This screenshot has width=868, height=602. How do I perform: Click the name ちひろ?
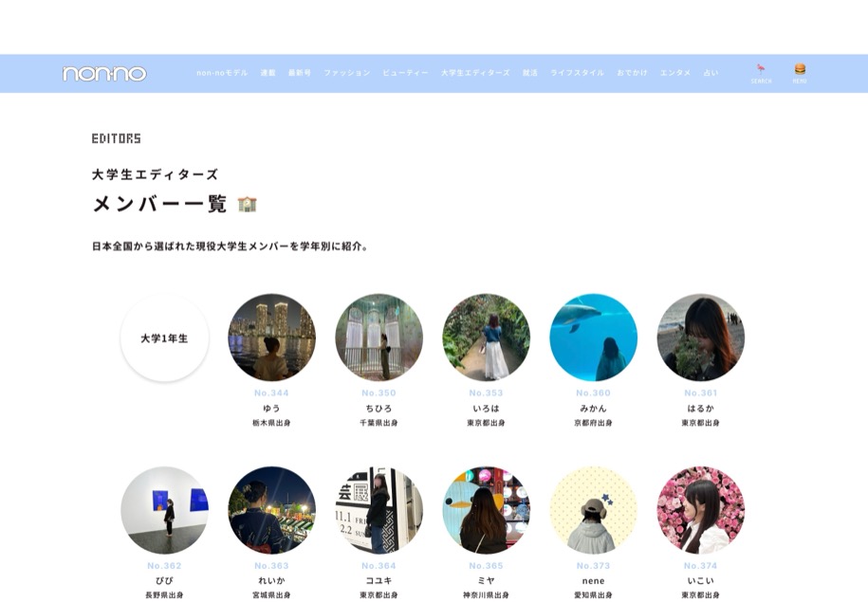pos(379,409)
